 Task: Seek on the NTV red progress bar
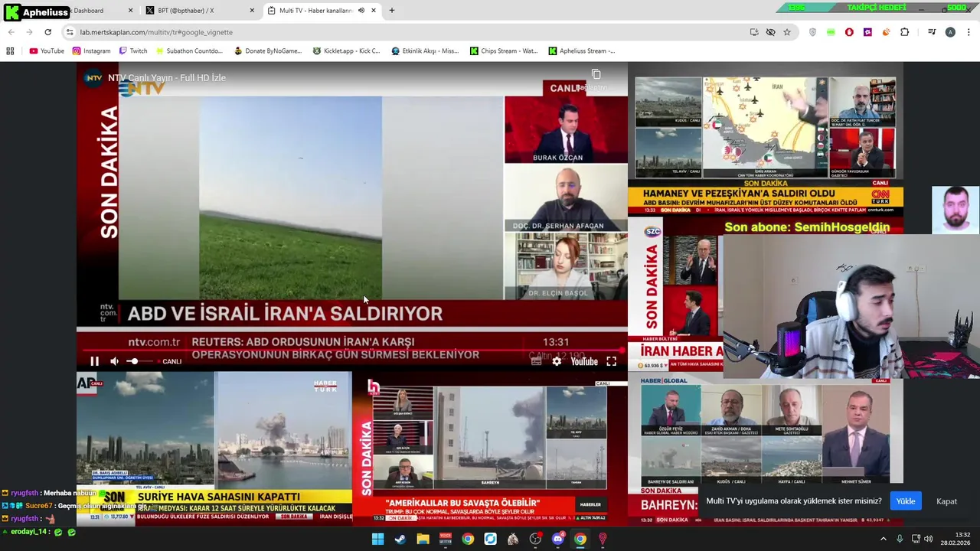click(x=351, y=350)
